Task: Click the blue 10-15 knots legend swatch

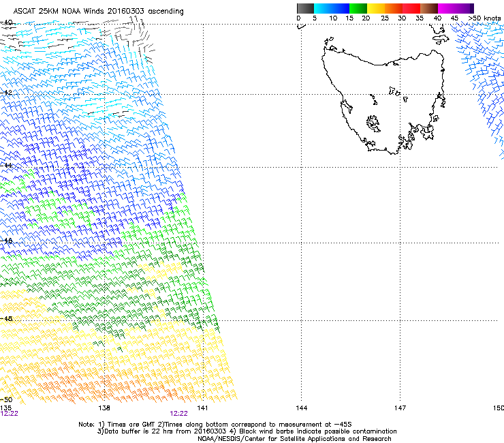Action: [x=341, y=8]
